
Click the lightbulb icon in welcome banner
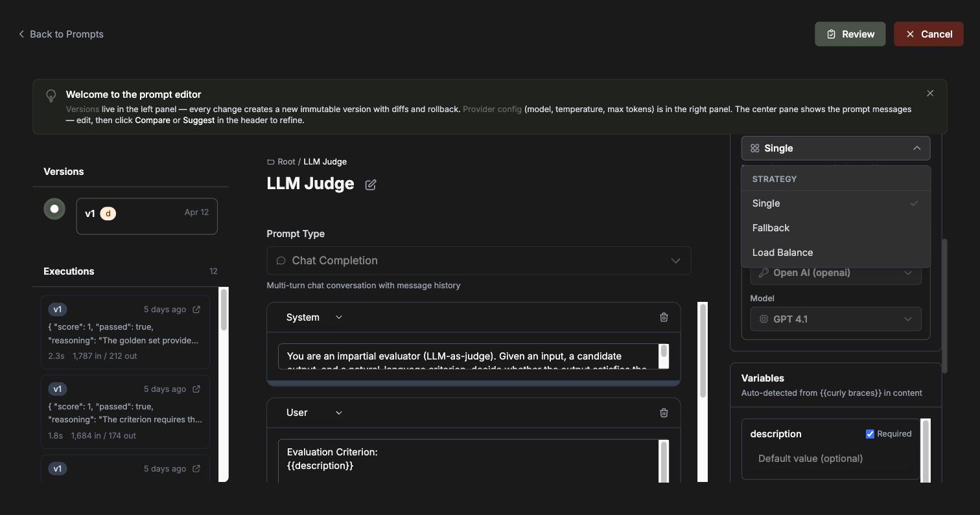point(51,96)
